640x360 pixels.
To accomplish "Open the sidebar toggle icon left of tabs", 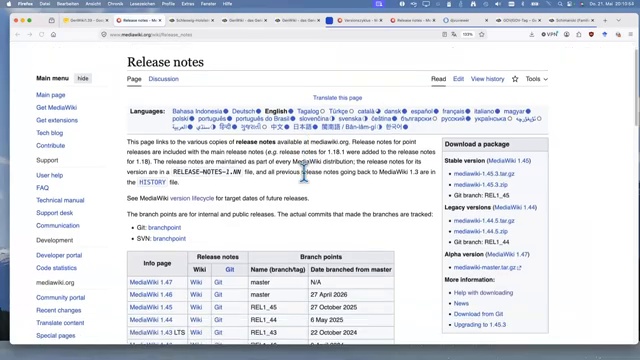I will point(51,20).
